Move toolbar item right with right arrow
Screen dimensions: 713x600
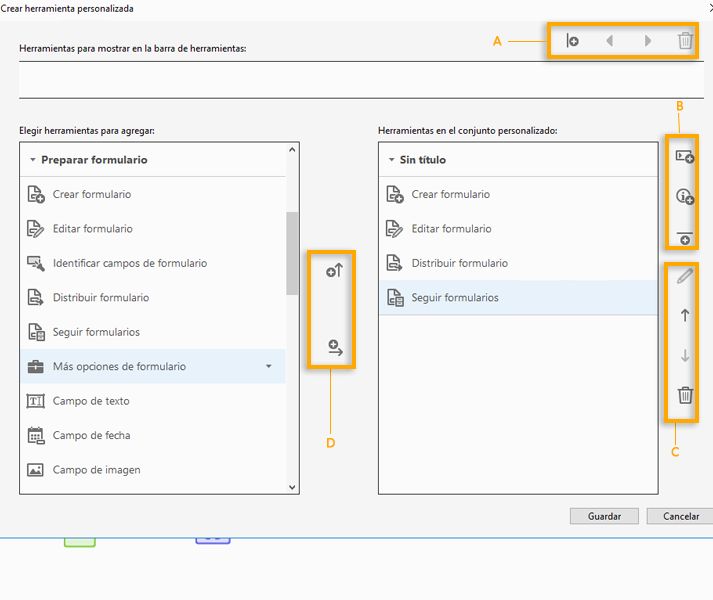[x=648, y=41]
